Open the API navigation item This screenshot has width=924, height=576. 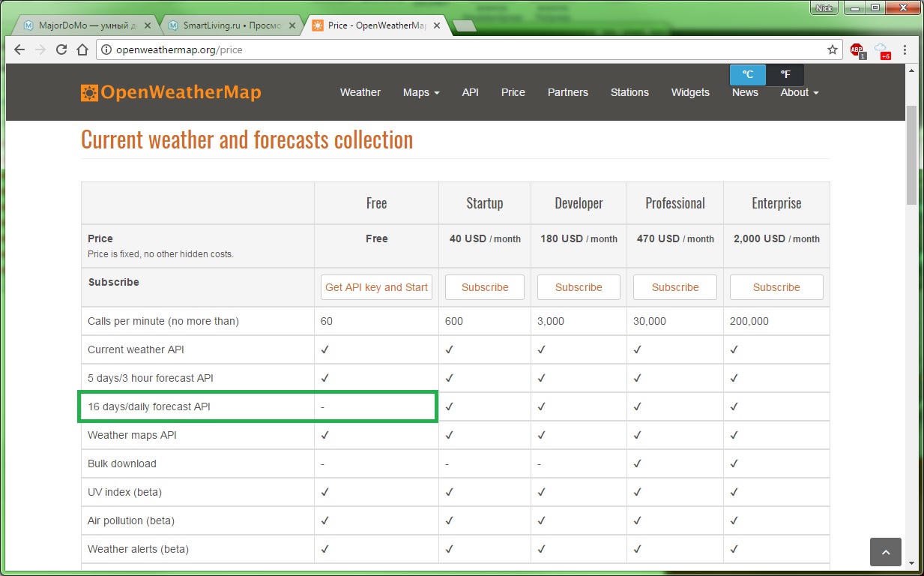pyautogui.click(x=470, y=92)
